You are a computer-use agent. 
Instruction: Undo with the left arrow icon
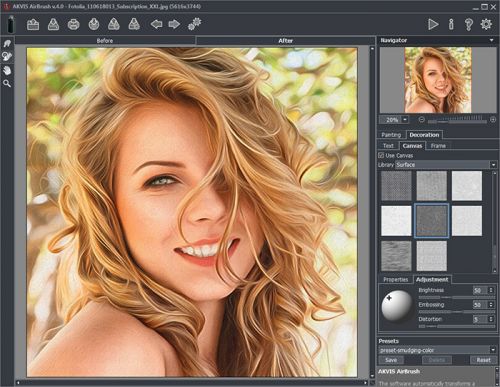[x=156, y=24]
